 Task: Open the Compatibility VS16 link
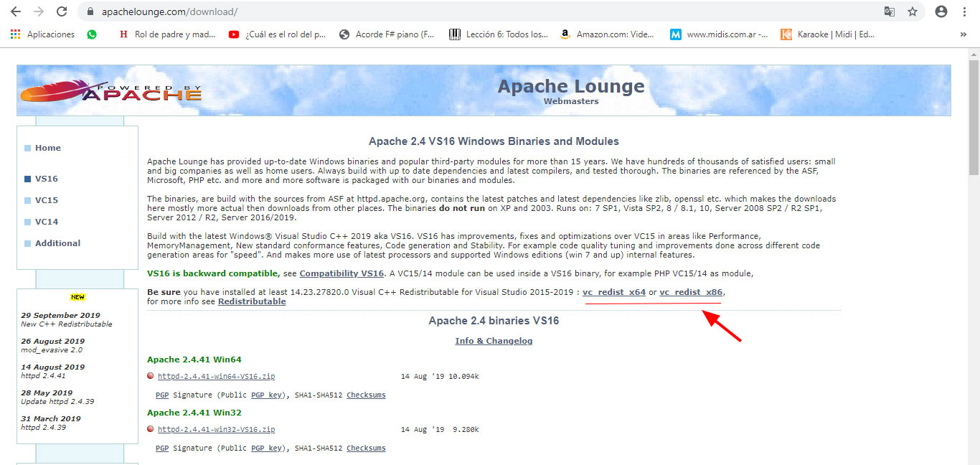click(341, 273)
